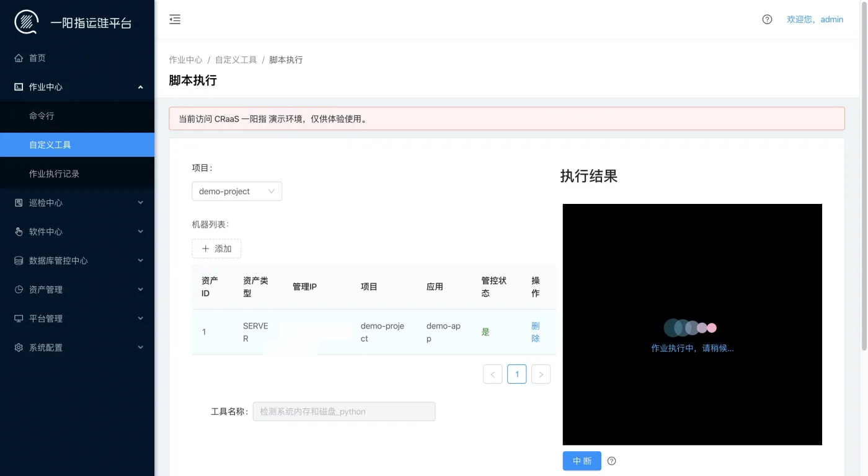868x476 pixels.
Task: Expand the 数据库管控中心 menu chevron
Action: point(140,261)
